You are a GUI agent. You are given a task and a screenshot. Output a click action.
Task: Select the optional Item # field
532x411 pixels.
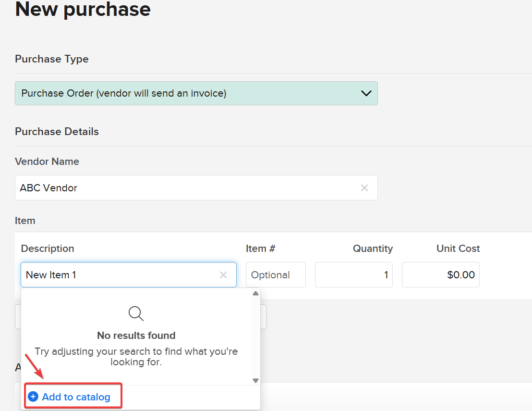click(x=276, y=275)
